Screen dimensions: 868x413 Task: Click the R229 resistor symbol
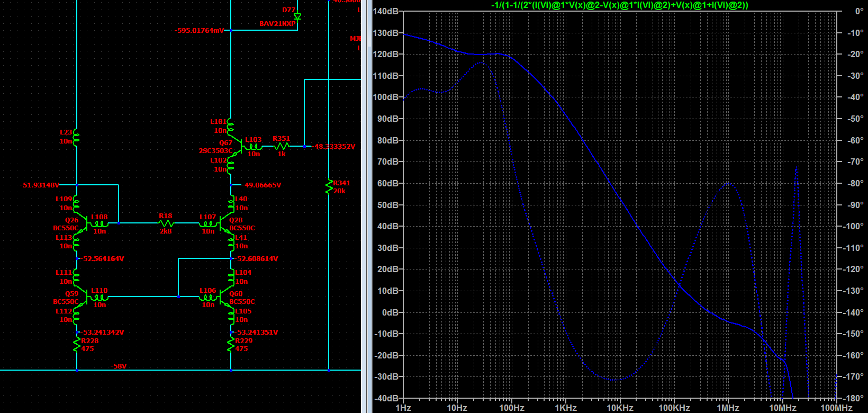(x=231, y=344)
